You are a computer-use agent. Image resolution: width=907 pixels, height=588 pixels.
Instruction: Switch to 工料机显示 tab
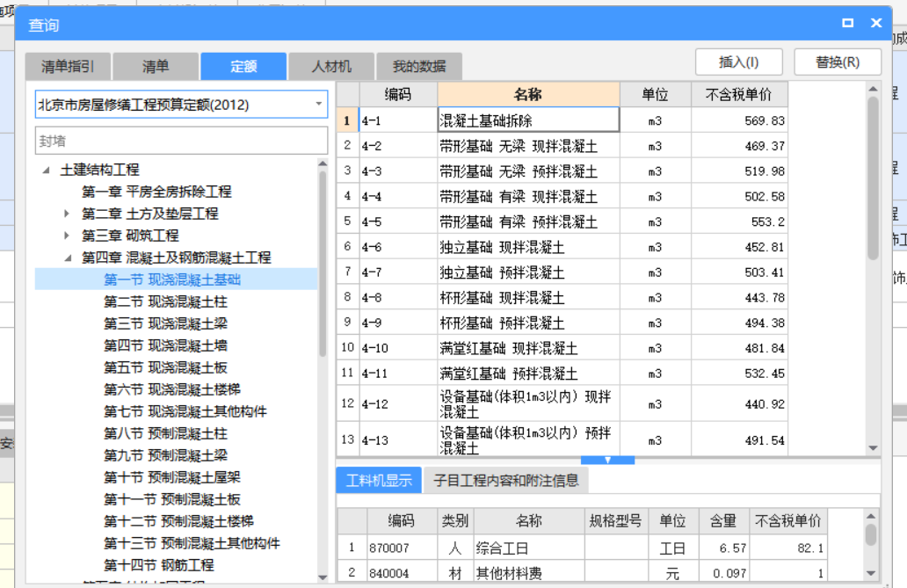[x=379, y=481]
